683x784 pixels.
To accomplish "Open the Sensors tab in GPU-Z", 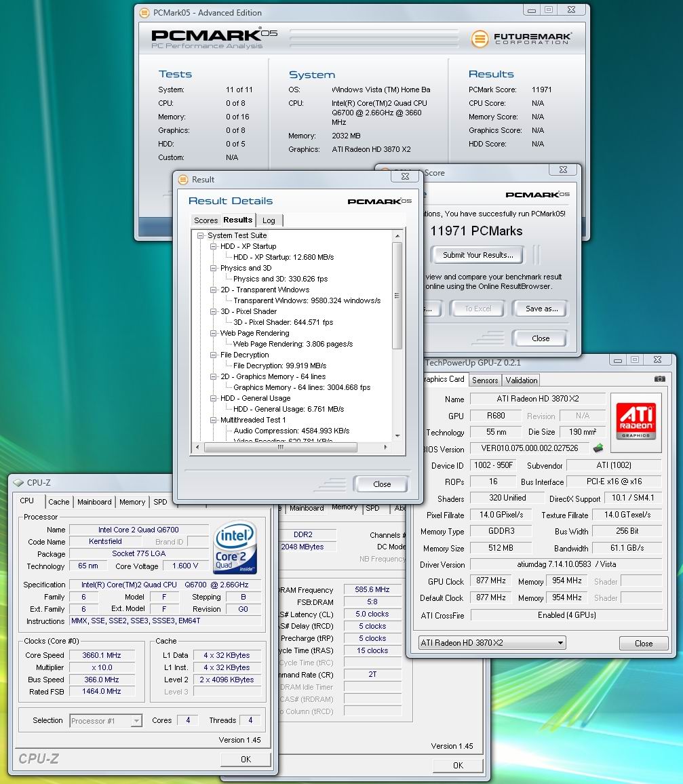I will point(485,380).
